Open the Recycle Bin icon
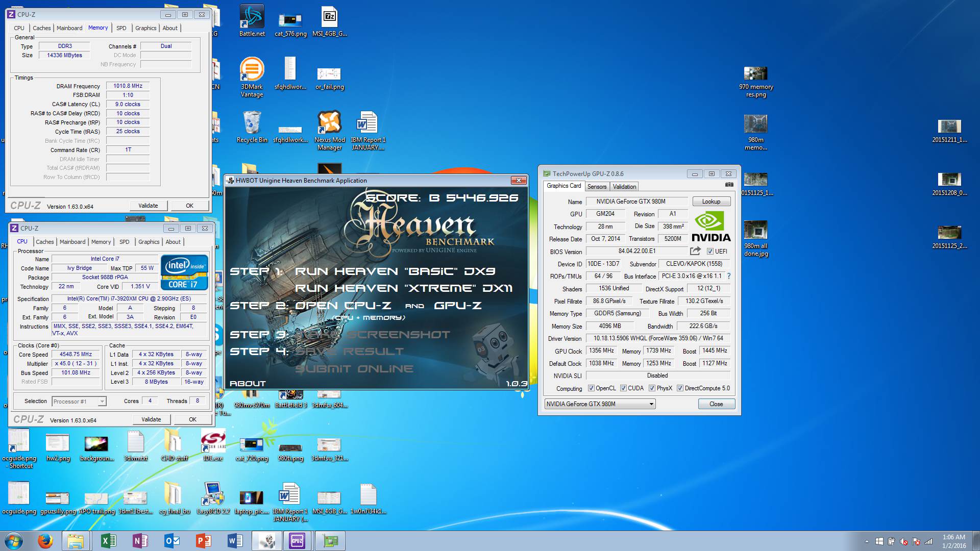The width and height of the screenshot is (980, 551). tap(252, 128)
